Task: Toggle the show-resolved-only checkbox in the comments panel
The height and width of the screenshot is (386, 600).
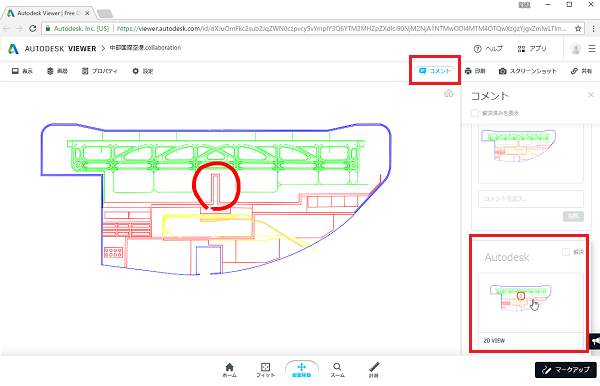Action: [475, 113]
